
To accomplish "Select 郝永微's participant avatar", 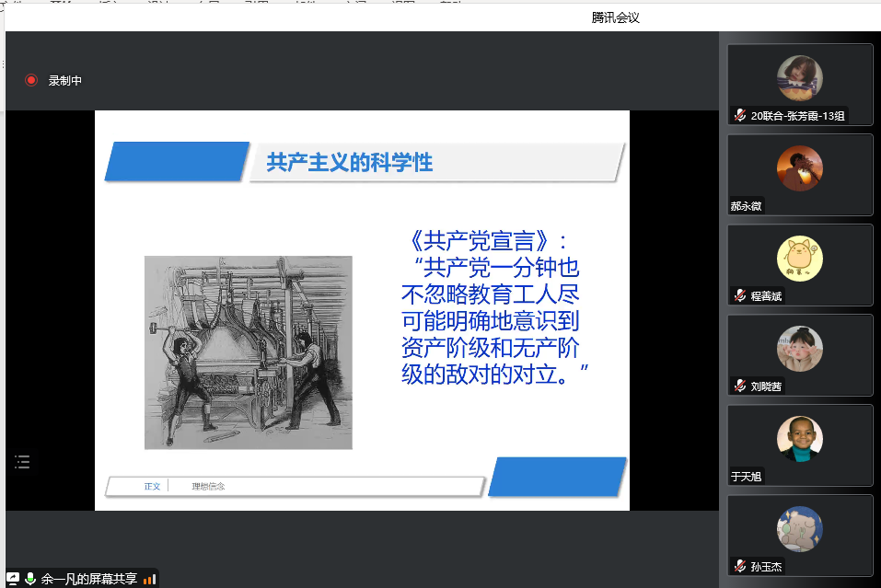I will pos(799,168).
